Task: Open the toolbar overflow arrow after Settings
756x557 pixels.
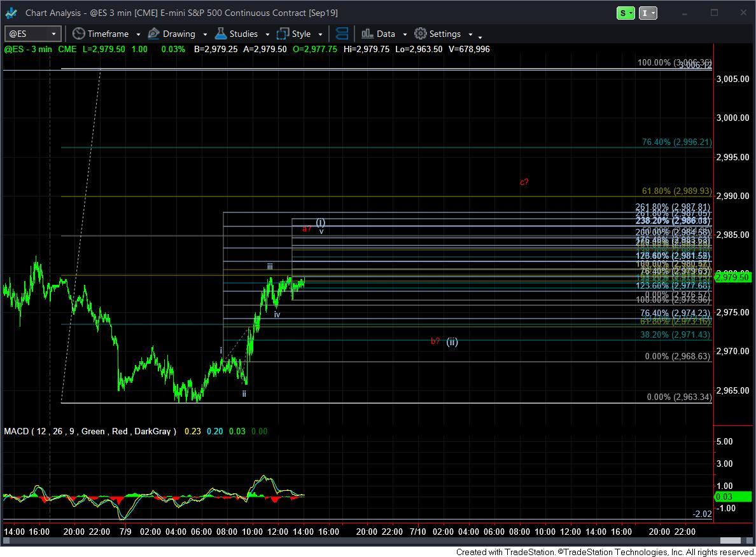Action: coord(480,37)
